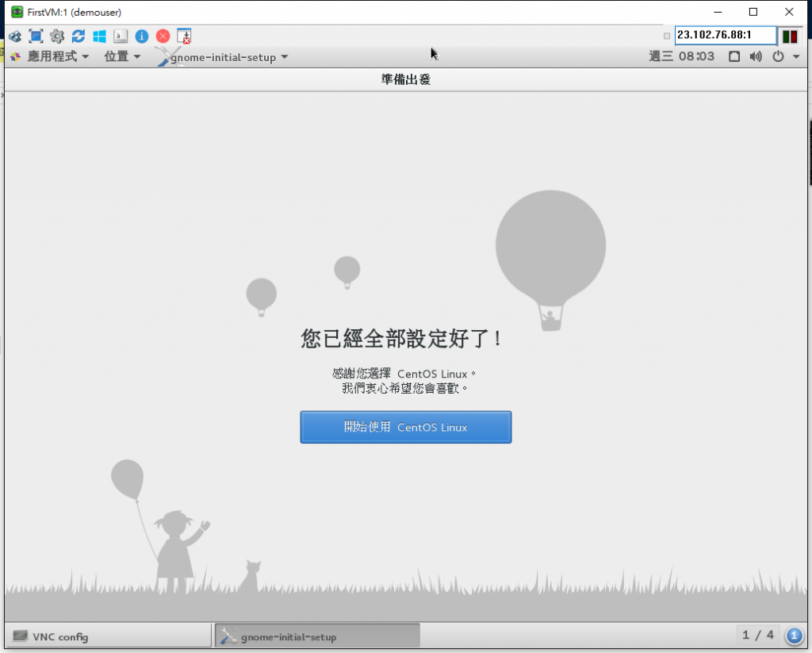Image resolution: width=812 pixels, height=653 pixels.
Task: Toggle full-screen mode in VNC toolbar
Action: pyautogui.click(x=36, y=36)
